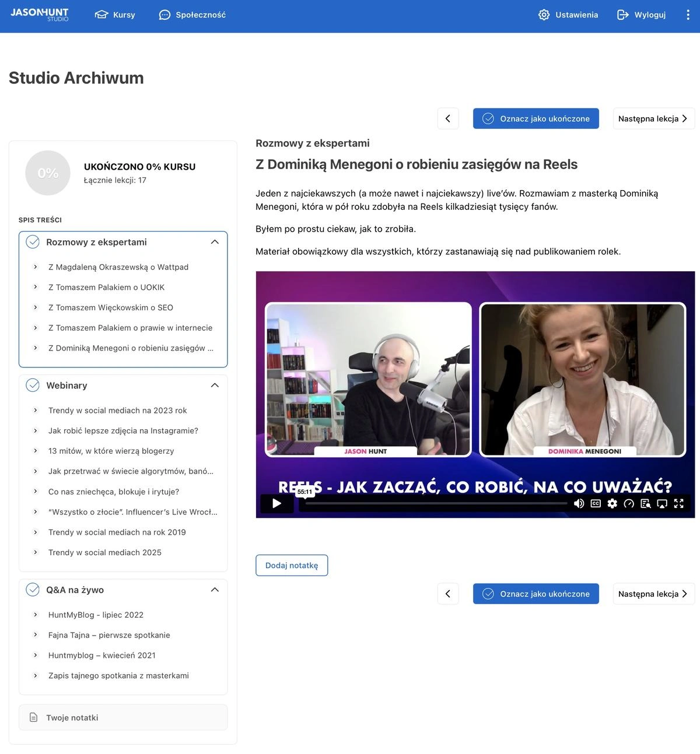Click the Studio Archiwum heading
The width and height of the screenshot is (700, 754).
click(x=76, y=78)
